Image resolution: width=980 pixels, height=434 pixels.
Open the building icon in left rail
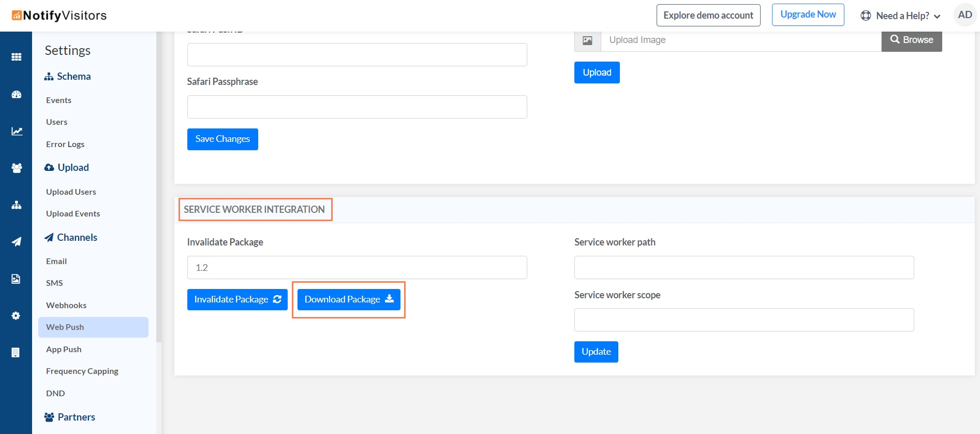[16, 353]
